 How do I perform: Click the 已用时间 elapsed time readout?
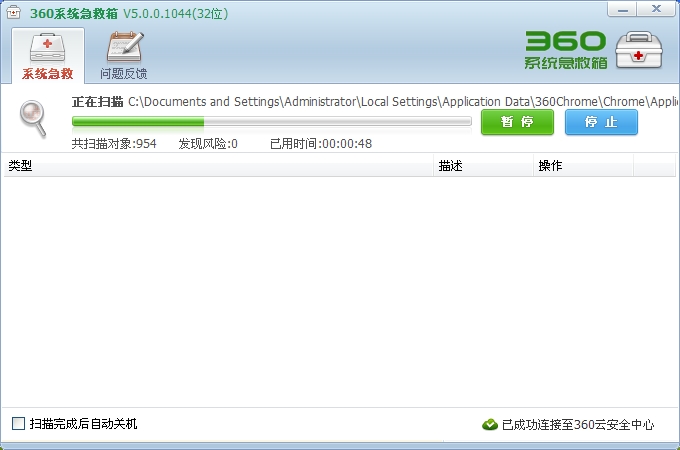tap(321, 143)
